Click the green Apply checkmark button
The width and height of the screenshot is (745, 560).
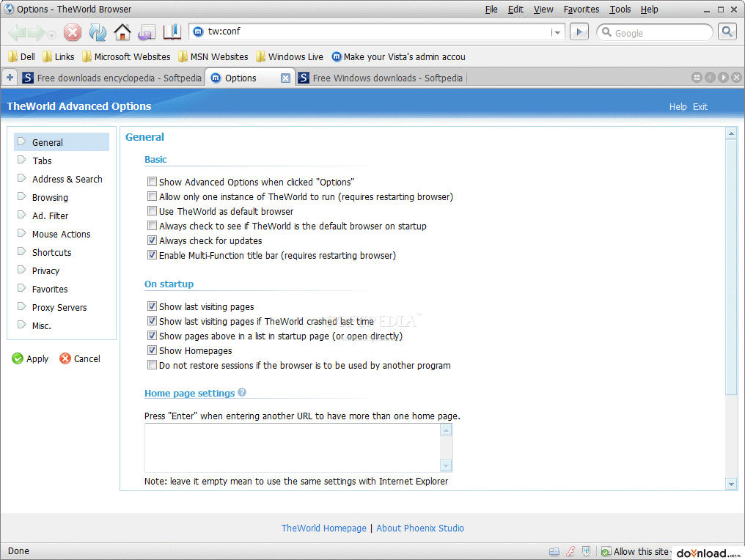30,358
